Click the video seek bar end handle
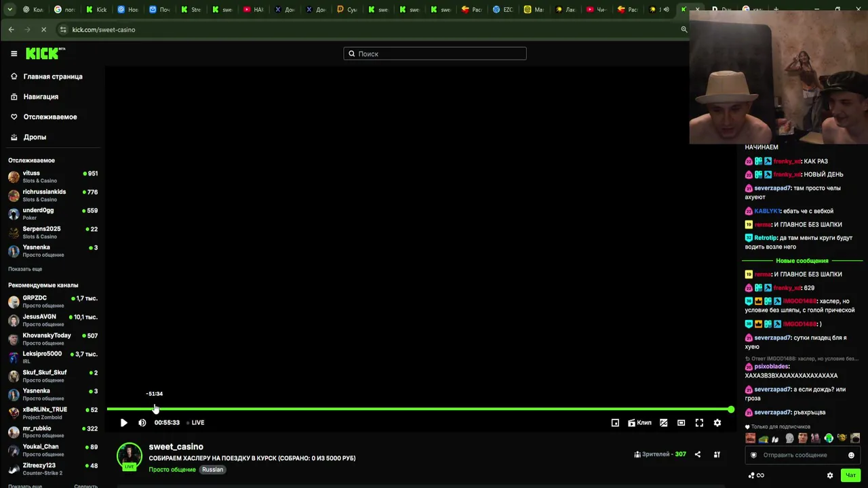This screenshot has height=488, width=868. tap(730, 409)
